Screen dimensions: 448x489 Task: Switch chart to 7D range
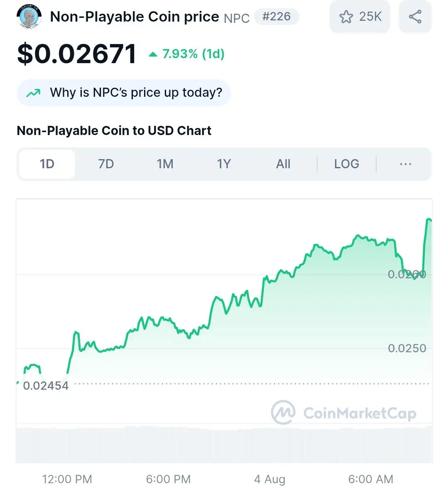(106, 164)
